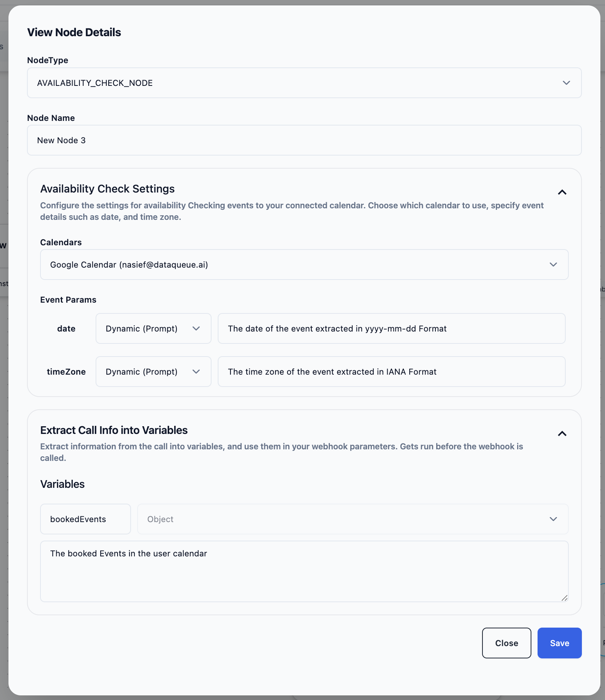Click the chevron beside the date Dynamic (Prompt)

pos(196,328)
